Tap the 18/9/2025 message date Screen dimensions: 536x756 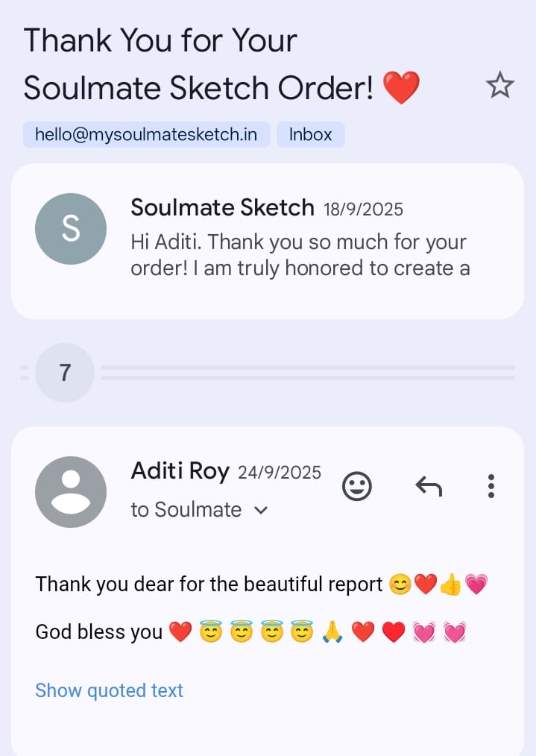pos(363,209)
